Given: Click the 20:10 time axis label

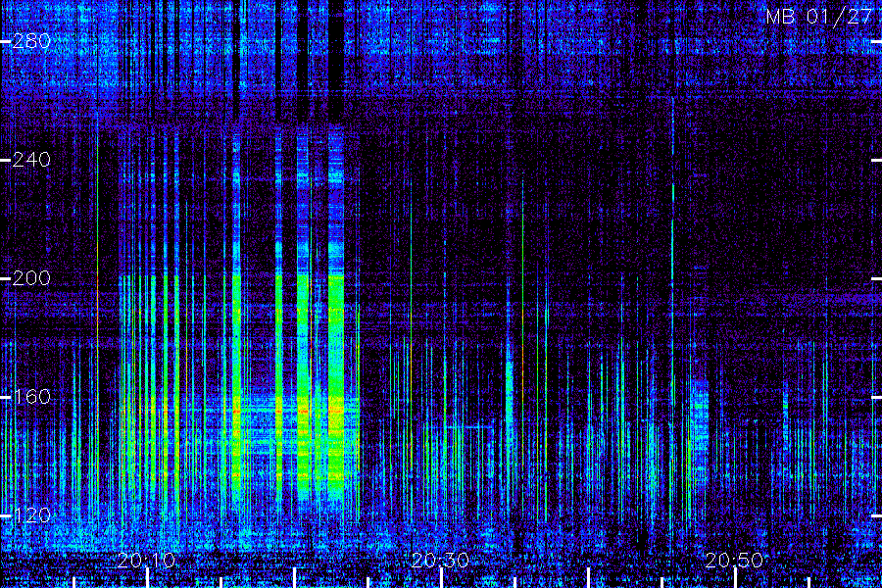Looking at the screenshot, I should (x=147, y=560).
